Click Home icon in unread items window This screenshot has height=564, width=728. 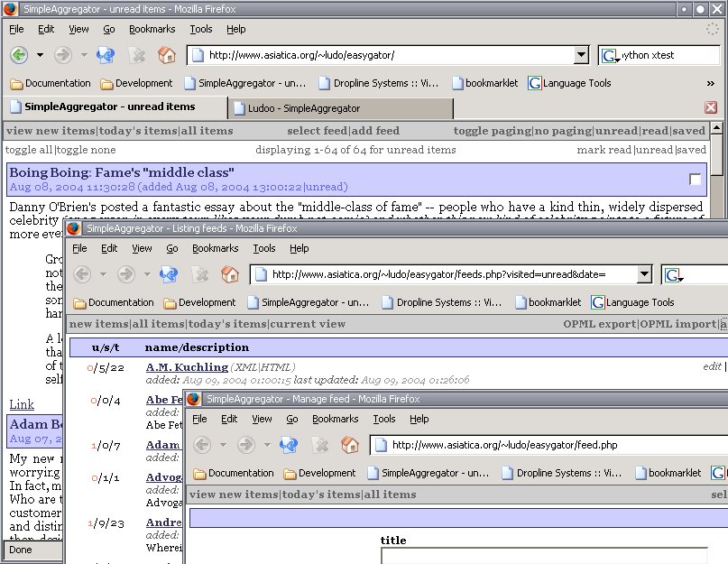tap(167, 55)
